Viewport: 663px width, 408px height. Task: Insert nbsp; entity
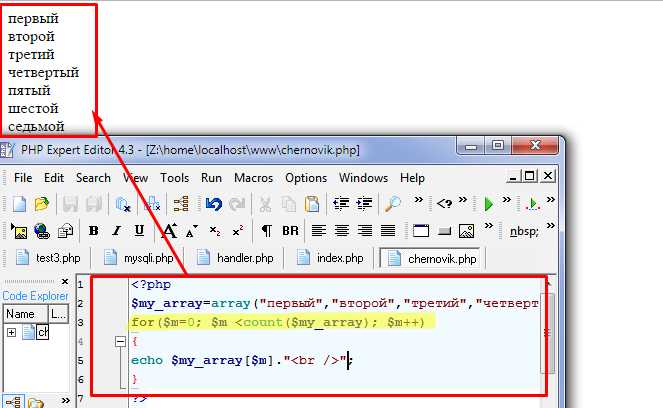click(x=524, y=232)
